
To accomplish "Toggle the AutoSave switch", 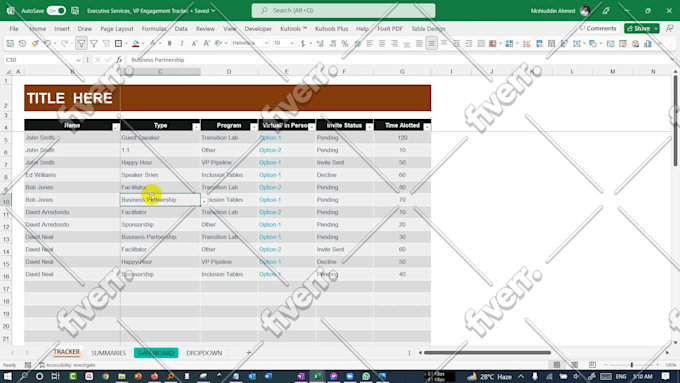I will [x=56, y=10].
